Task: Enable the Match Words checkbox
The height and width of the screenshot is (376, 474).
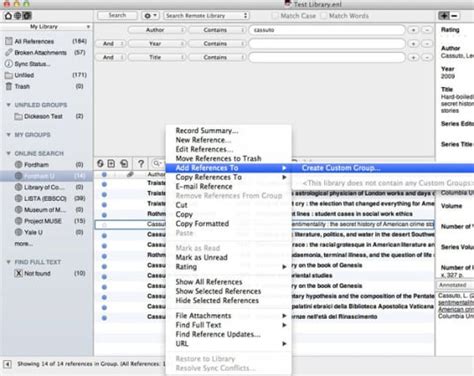Action: point(323,16)
